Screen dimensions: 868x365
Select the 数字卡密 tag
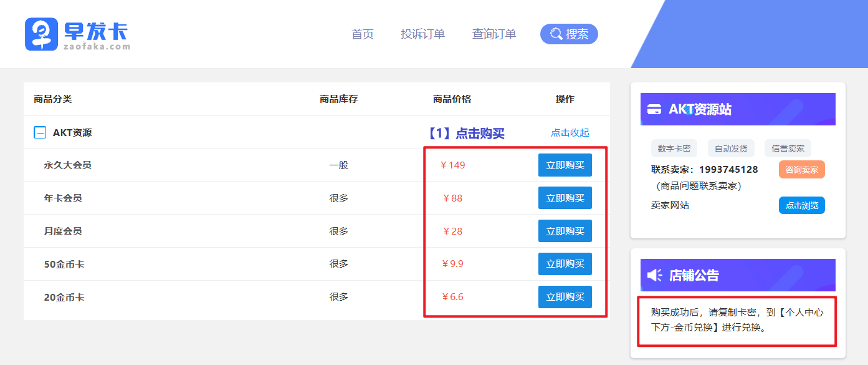click(x=674, y=148)
